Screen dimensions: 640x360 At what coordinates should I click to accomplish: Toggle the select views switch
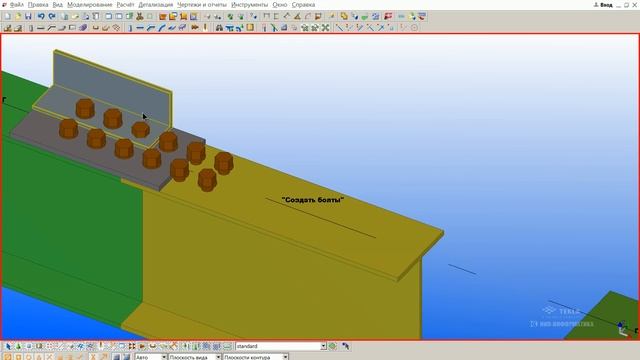pos(122,346)
